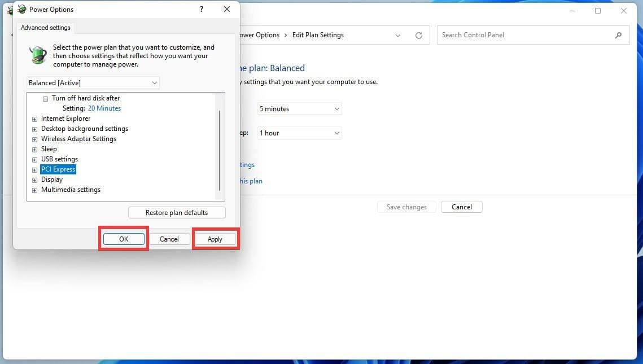Image resolution: width=643 pixels, height=364 pixels.
Task: Expand USB settings
Action: click(x=34, y=159)
